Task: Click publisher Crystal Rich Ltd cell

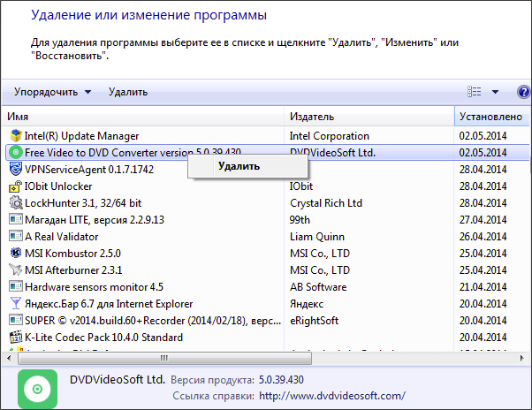Action: coord(326,203)
